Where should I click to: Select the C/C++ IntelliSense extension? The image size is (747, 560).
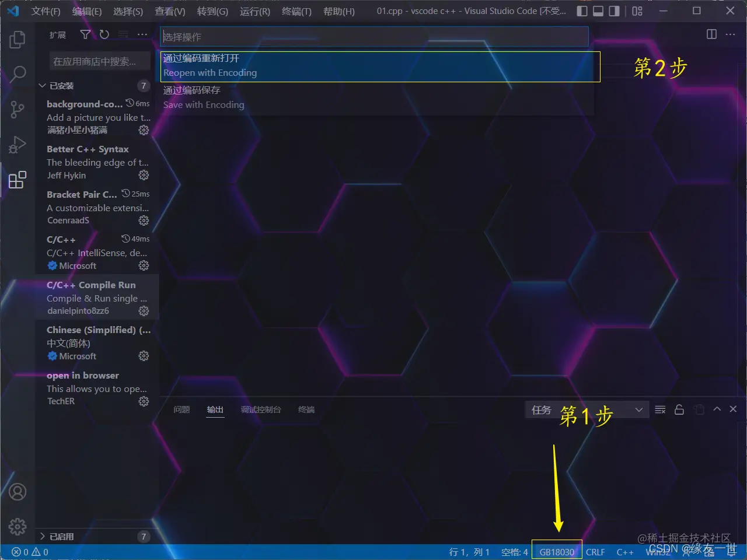click(x=97, y=253)
